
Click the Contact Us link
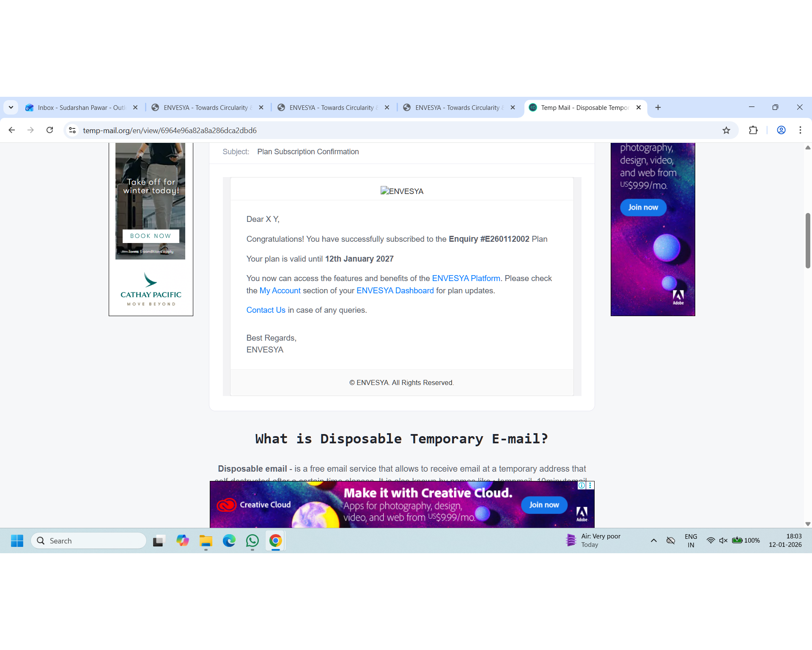[x=266, y=310]
